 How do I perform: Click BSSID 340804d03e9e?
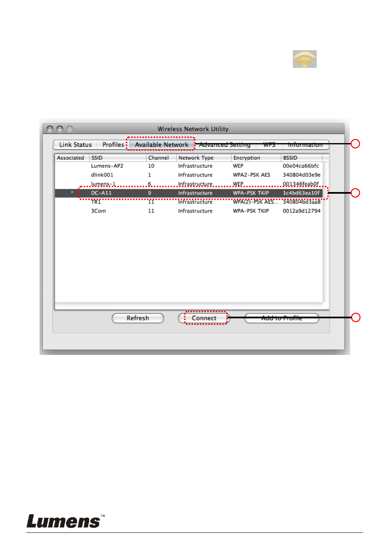tap(302, 175)
